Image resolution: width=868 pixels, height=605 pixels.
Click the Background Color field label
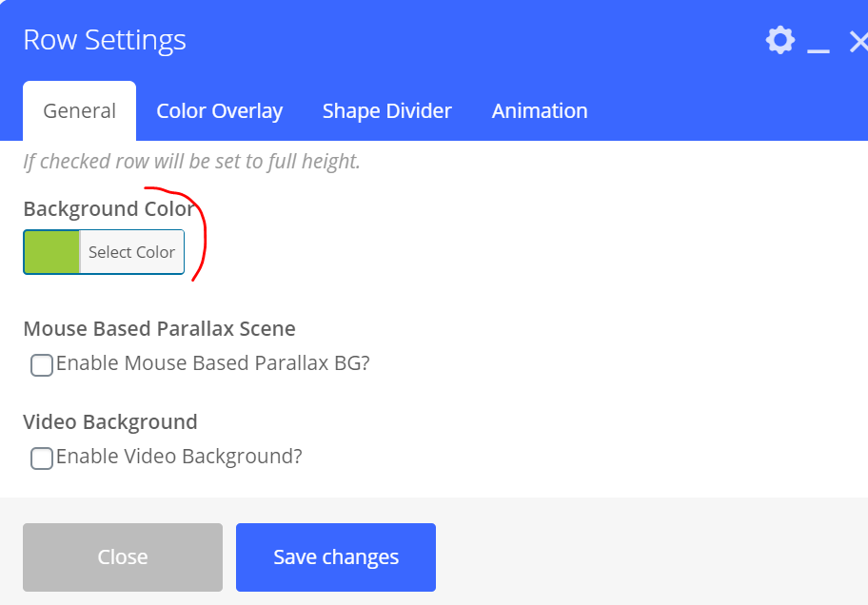point(108,209)
